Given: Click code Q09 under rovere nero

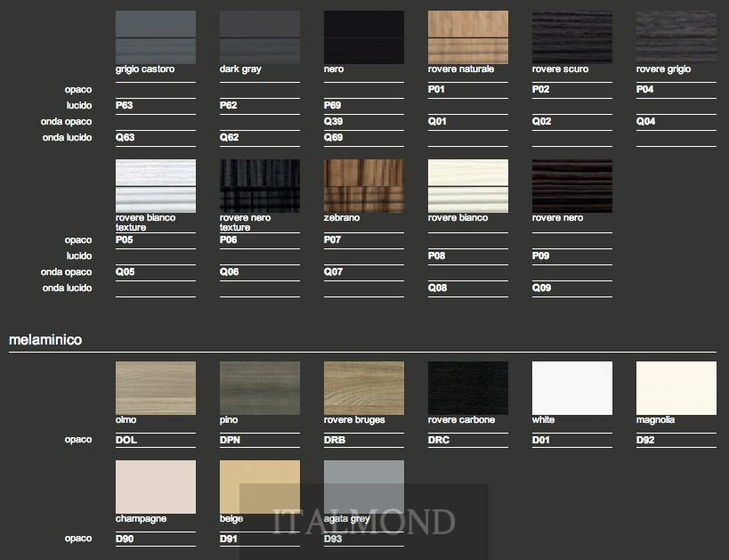Looking at the screenshot, I should [542, 288].
